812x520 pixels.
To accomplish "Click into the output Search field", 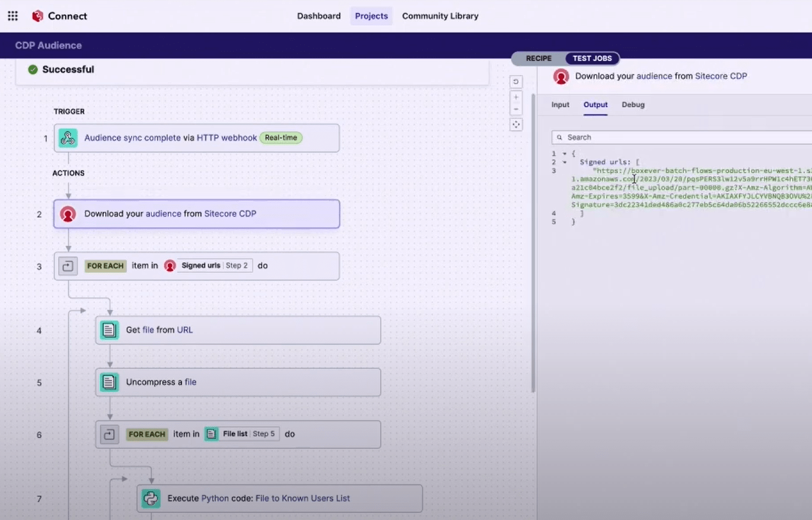I will pos(682,138).
